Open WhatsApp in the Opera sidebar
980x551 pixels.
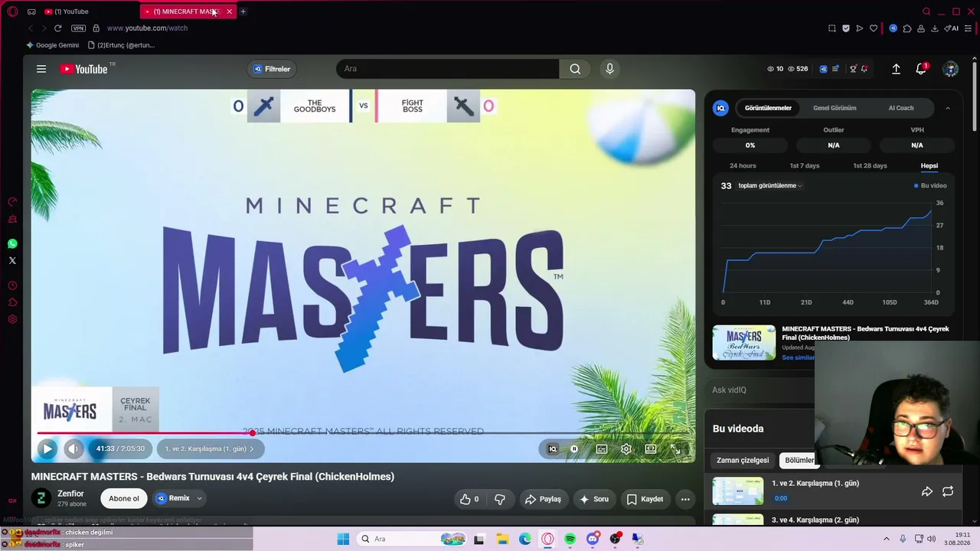click(12, 244)
